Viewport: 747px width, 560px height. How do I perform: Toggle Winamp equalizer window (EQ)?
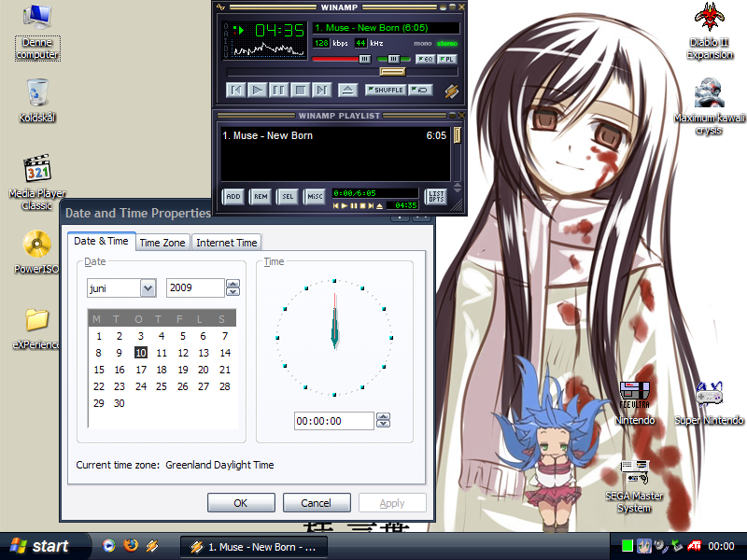click(x=426, y=59)
